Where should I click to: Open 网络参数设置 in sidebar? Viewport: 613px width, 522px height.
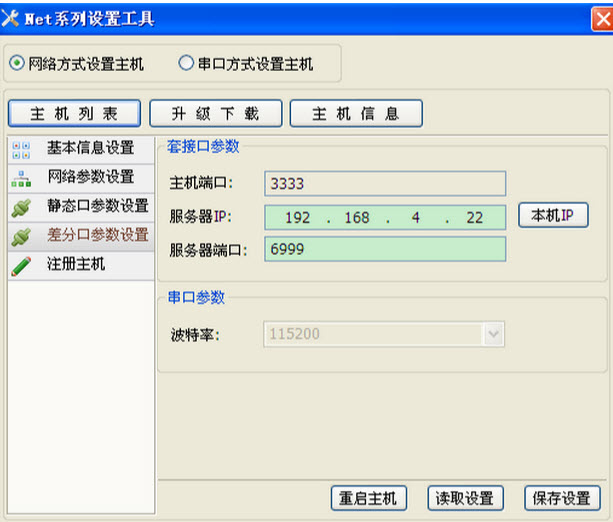(81, 179)
